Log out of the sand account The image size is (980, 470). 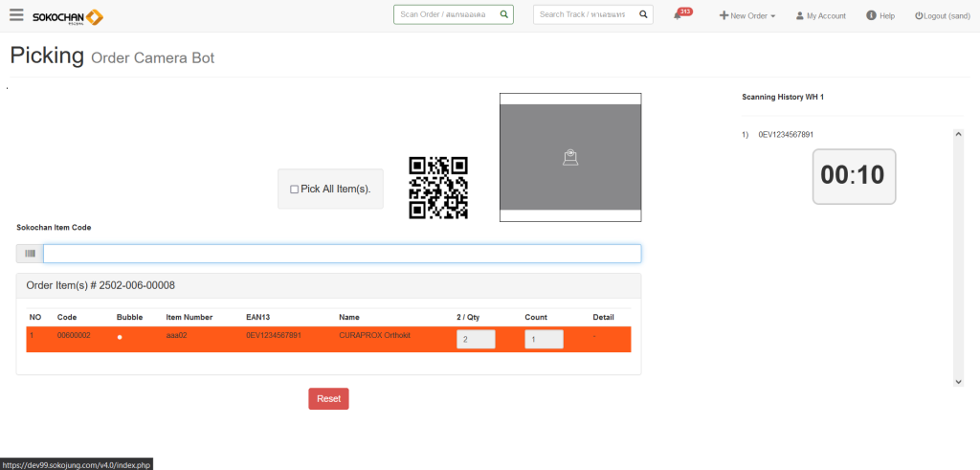(942, 16)
